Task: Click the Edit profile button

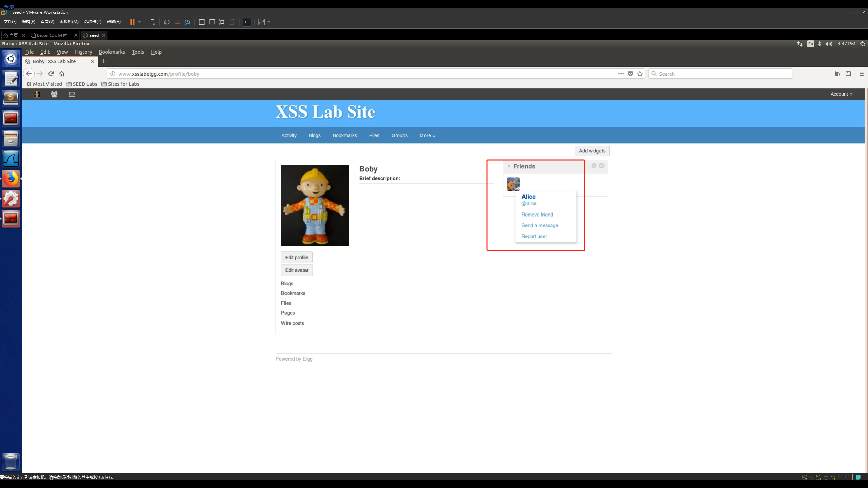Action: tap(296, 257)
